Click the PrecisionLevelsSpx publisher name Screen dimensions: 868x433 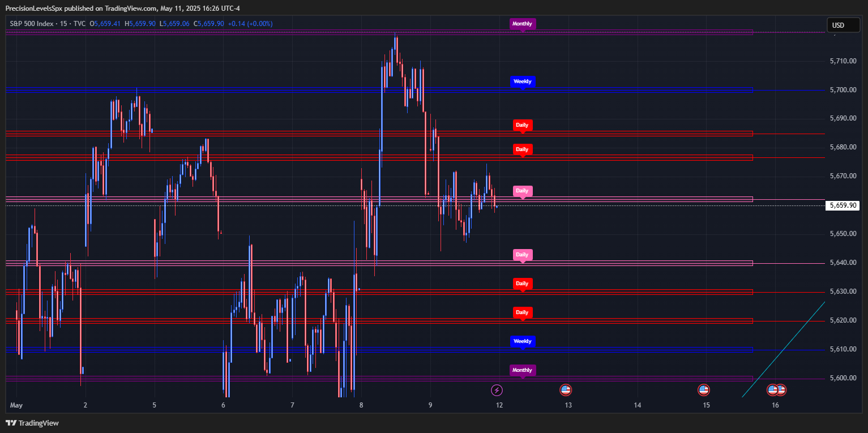coord(34,8)
